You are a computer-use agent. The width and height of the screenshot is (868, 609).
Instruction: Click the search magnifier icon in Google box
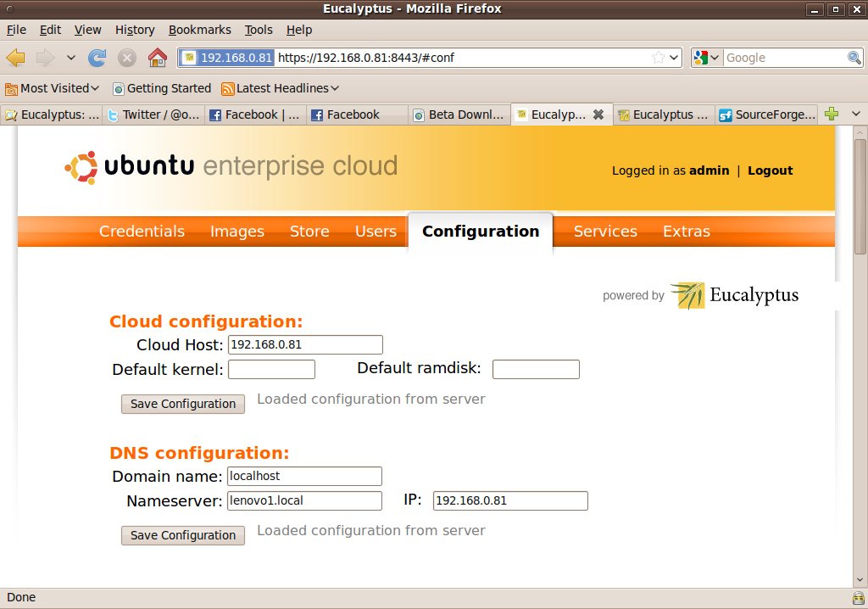(854, 58)
